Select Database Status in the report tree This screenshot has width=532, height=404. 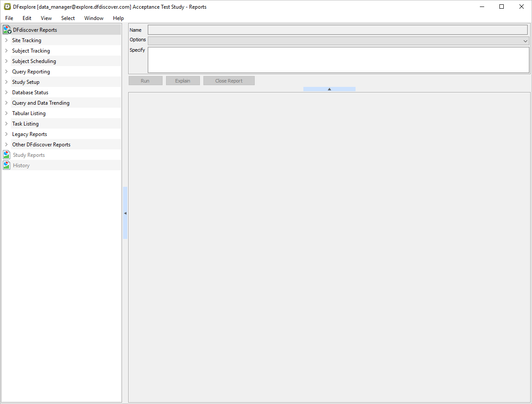coord(30,93)
